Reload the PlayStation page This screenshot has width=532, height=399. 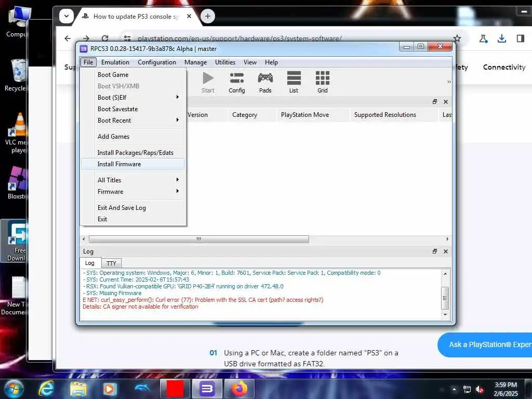pyautogui.click(x=105, y=38)
